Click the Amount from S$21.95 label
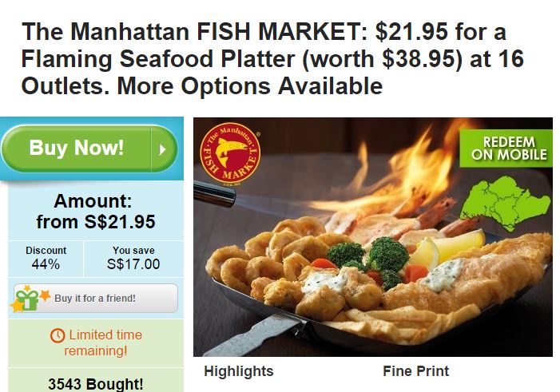560x392 pixels. tap(95, 212)
